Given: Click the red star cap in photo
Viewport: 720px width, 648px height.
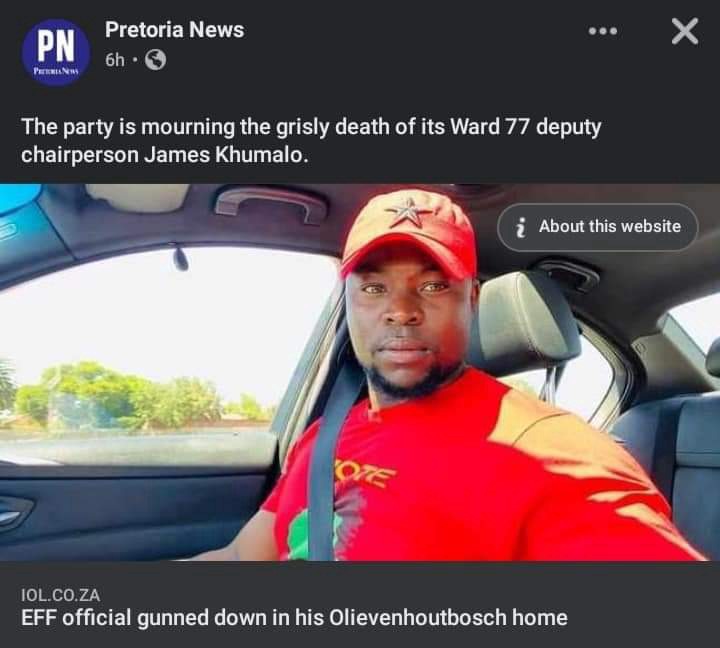Looking at the screenshot, I should 409,232.
